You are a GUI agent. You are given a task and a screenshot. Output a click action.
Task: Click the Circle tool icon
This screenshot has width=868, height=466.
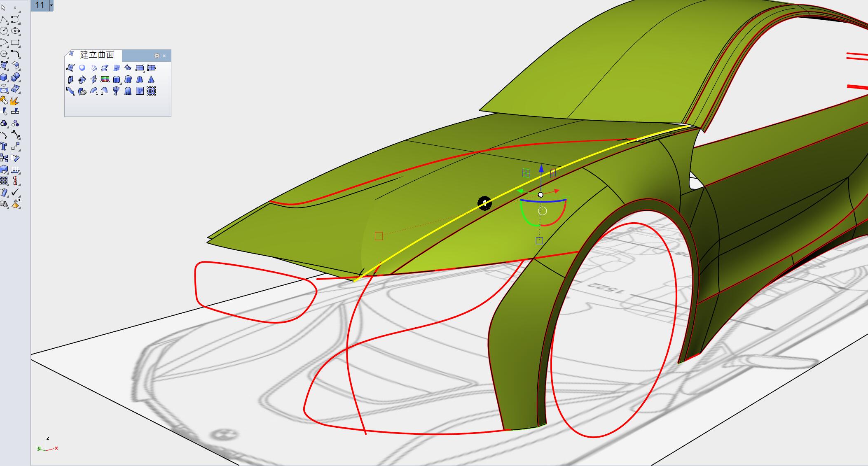point(4,31)
